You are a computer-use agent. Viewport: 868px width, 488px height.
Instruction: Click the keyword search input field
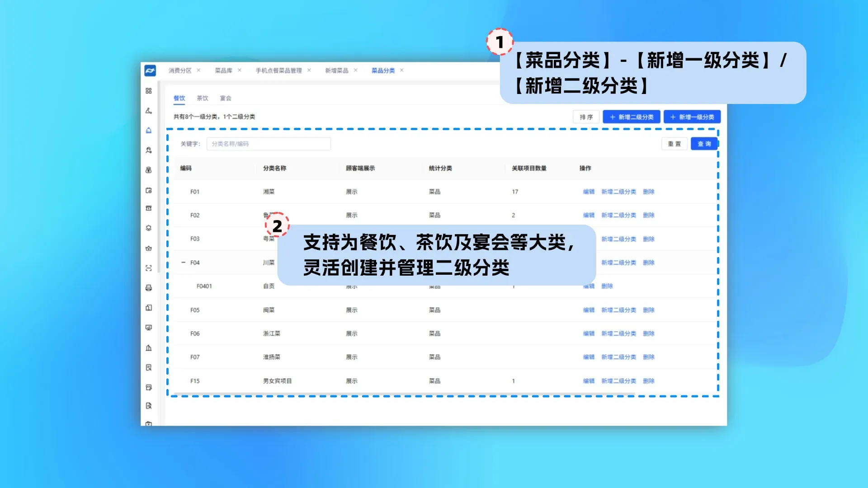tap(269, 144)
